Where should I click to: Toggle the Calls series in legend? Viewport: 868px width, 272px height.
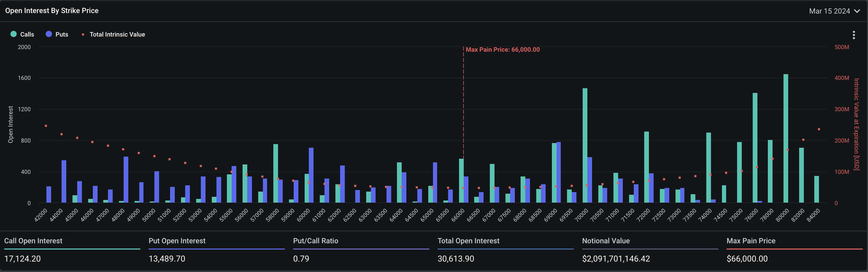click(x=27, y=34)
